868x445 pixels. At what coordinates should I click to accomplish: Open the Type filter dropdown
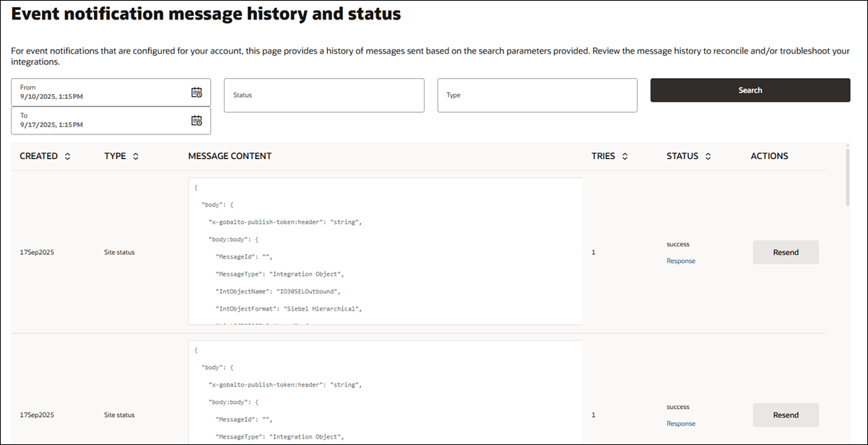click(537, 95)
